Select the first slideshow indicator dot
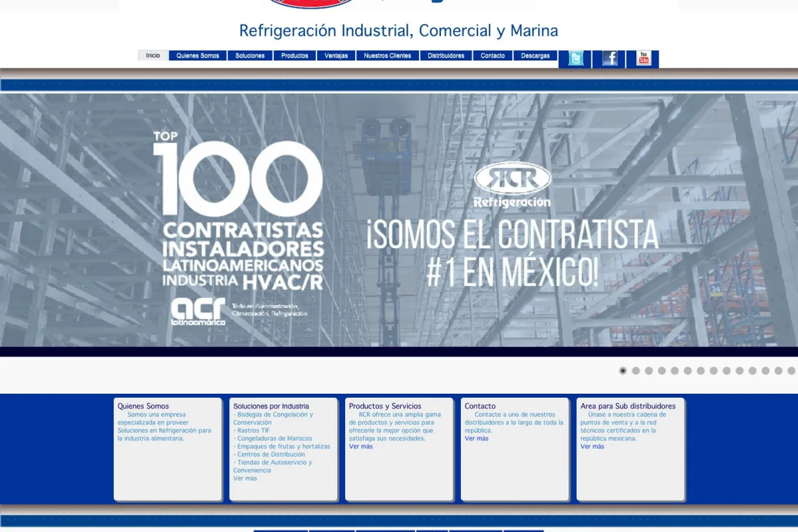The width and height of the screenshot is (798, 532). [x=623, y=371]
